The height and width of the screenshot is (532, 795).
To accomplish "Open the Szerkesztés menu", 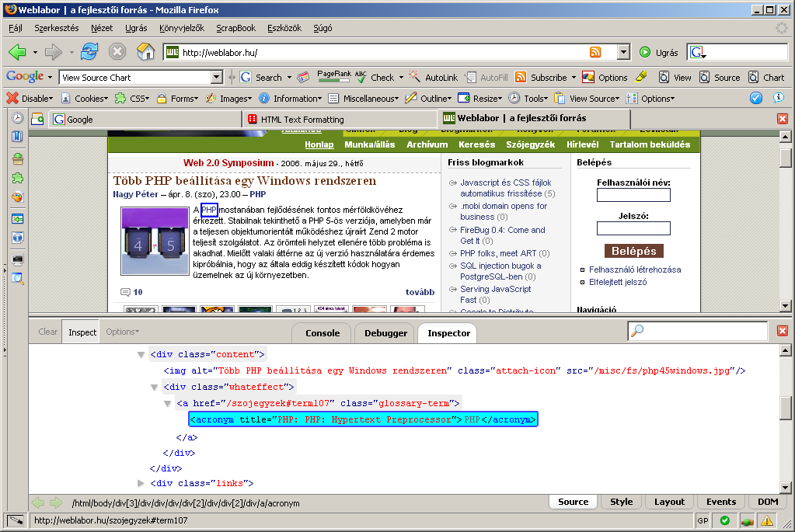I will (x=56, y=28).
